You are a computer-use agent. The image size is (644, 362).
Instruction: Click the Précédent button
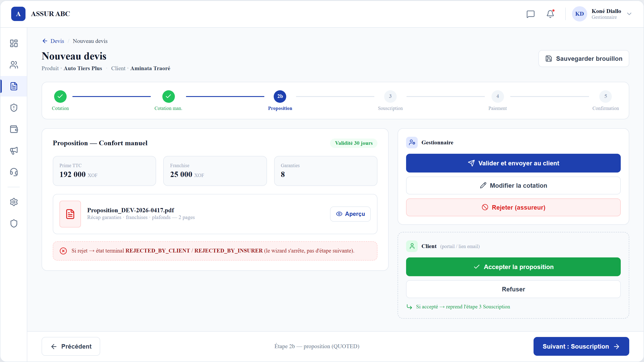pos(71,346)
